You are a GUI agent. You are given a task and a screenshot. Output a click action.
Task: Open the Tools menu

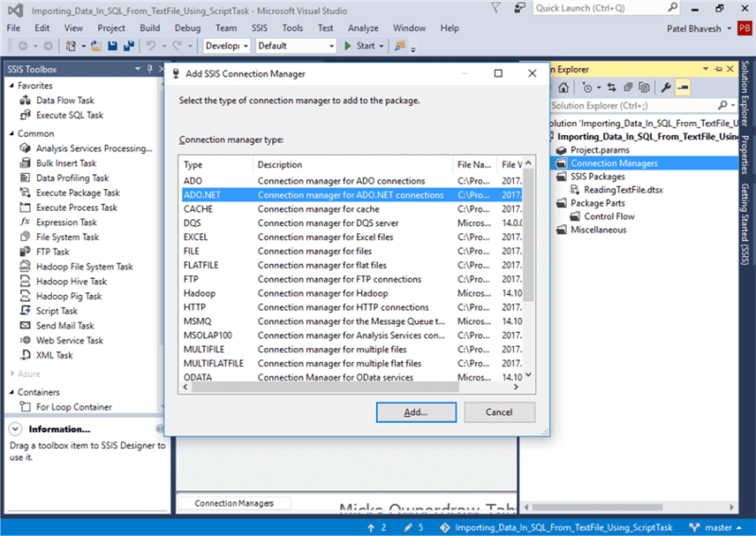click(293, 28)
